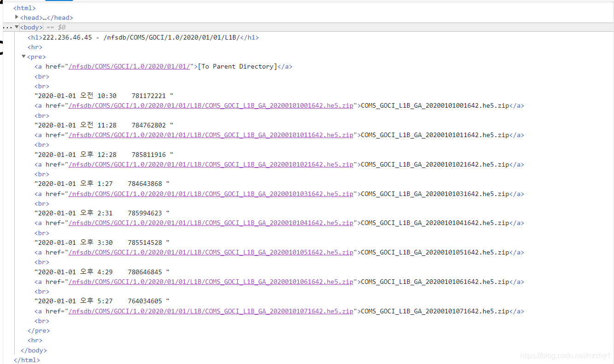614x364 pixels.
Task: Click anchor text COMS_GOCI_L1B_GA_20200101051642.he5.zip
Action: [x=435, y=253]
